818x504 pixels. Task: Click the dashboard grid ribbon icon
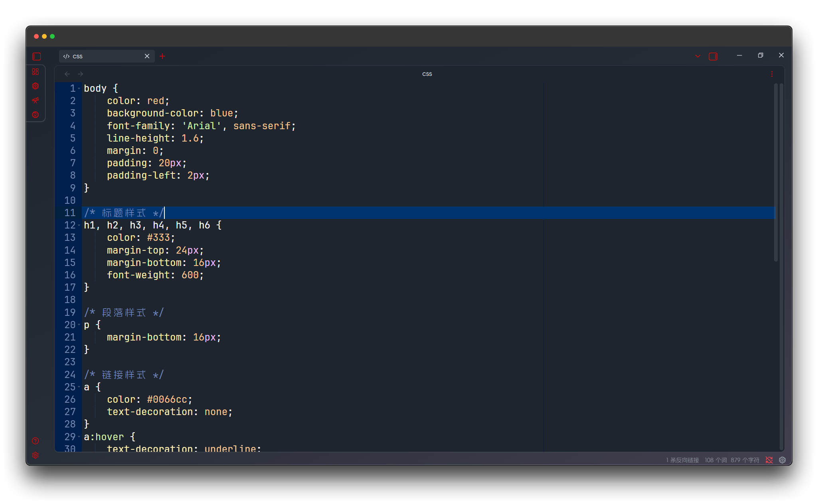tap(36, 72)
